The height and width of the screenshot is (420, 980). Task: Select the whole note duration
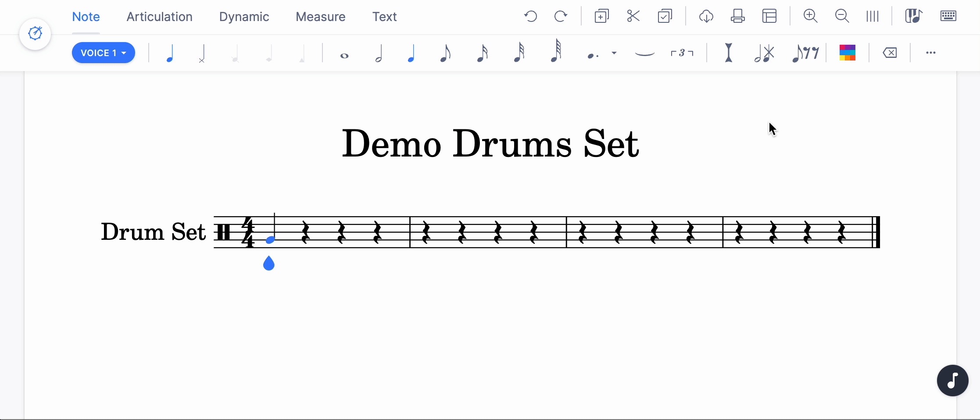[344, 53]
